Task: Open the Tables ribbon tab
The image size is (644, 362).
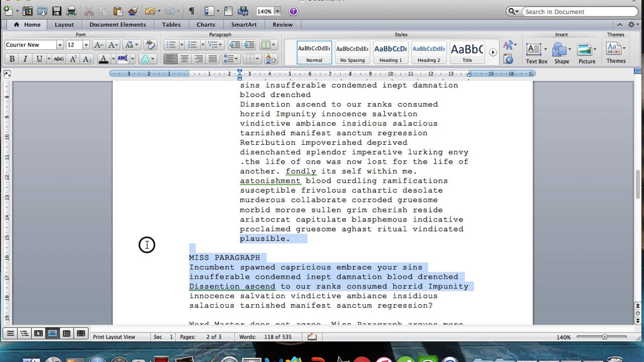Action: (x=171, y=24)
